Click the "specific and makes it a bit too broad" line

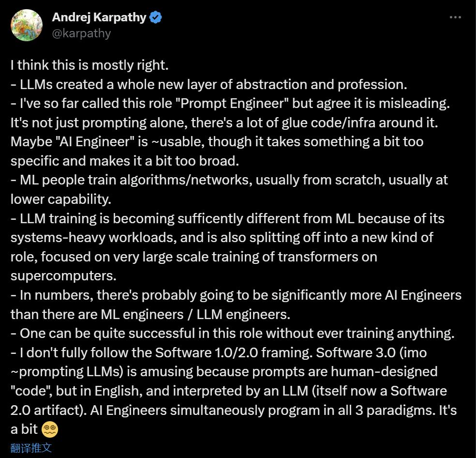[125, 161]
